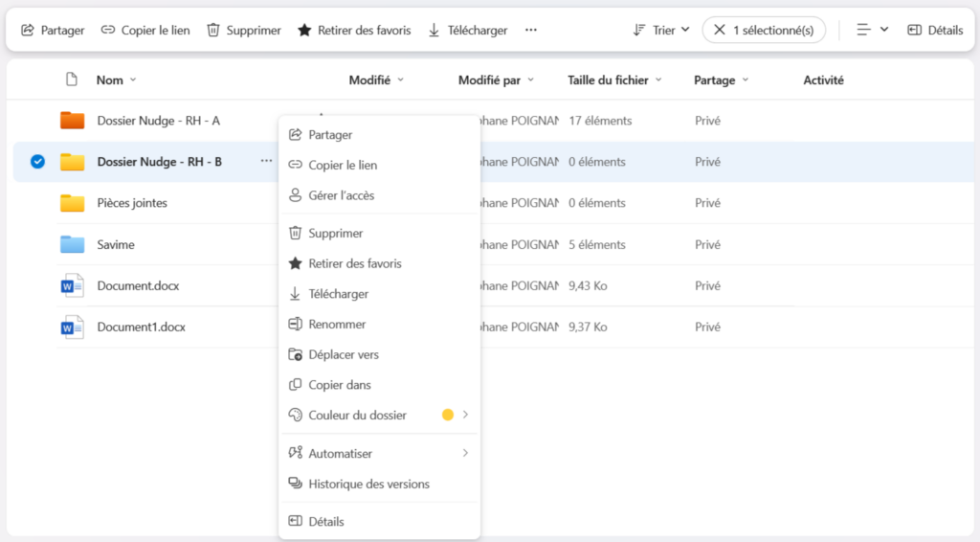This screenshot has height=542, width=980.
Task: Click the Copier dans icon in context menu
Action: tap(295, 384)
